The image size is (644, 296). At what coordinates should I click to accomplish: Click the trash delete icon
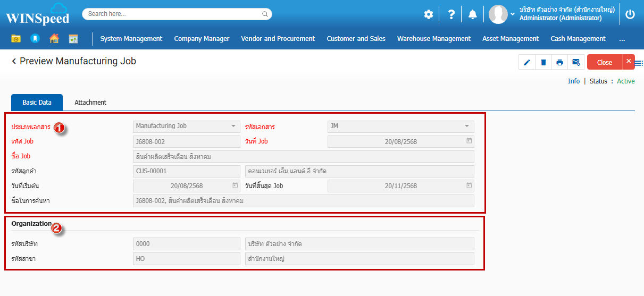pyautogui.click(x=543, y=62)
